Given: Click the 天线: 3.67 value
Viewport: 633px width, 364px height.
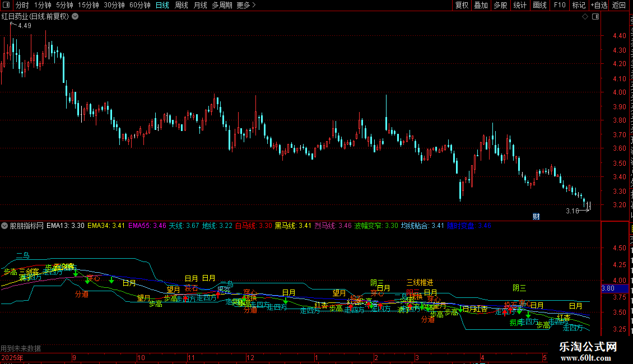Looking at the screenshot, I should pos(184,226).
